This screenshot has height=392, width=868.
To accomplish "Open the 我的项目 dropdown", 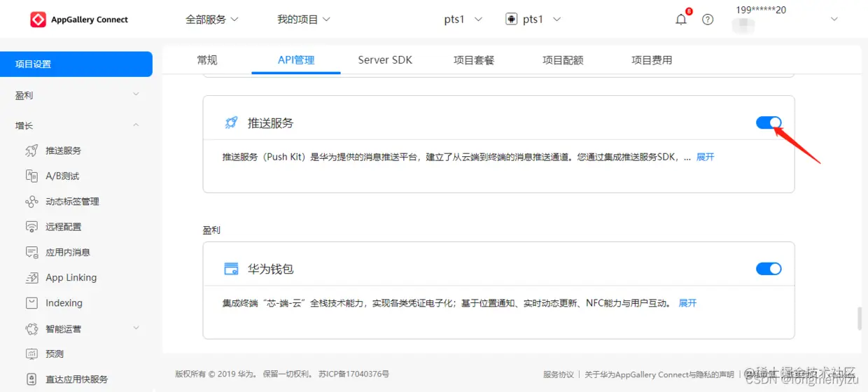I will point(304,20).
